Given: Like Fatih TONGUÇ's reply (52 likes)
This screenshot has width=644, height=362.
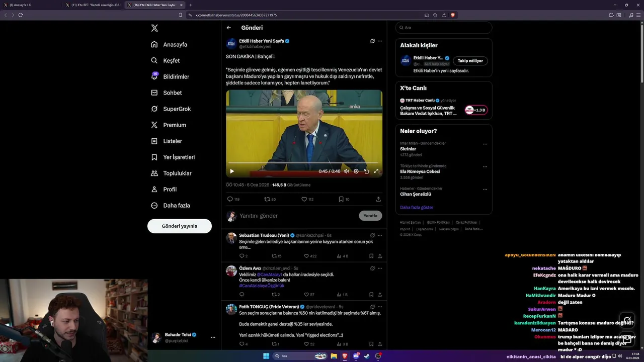Looking at the screenshot, I should (309, 344).
